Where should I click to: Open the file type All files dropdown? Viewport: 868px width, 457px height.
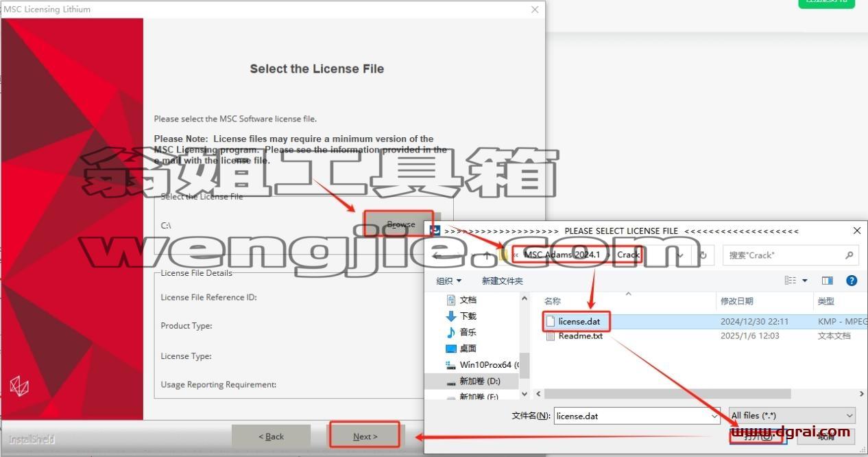(792, 416)
